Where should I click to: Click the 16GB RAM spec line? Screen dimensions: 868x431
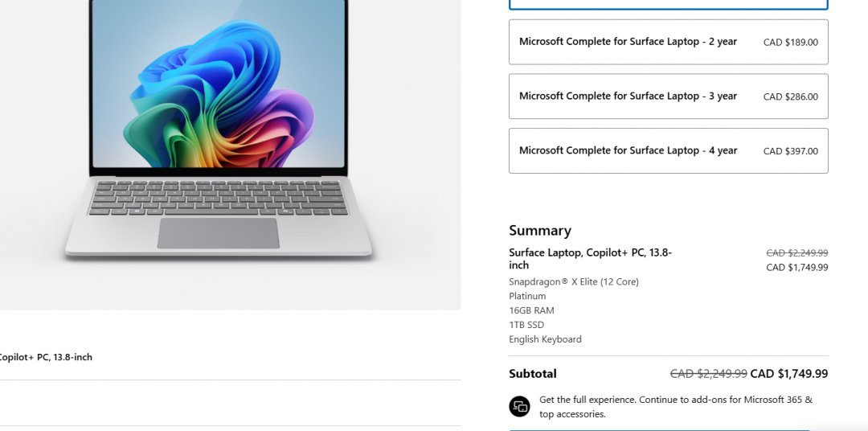pyautogui.click(x=531, y=310)
